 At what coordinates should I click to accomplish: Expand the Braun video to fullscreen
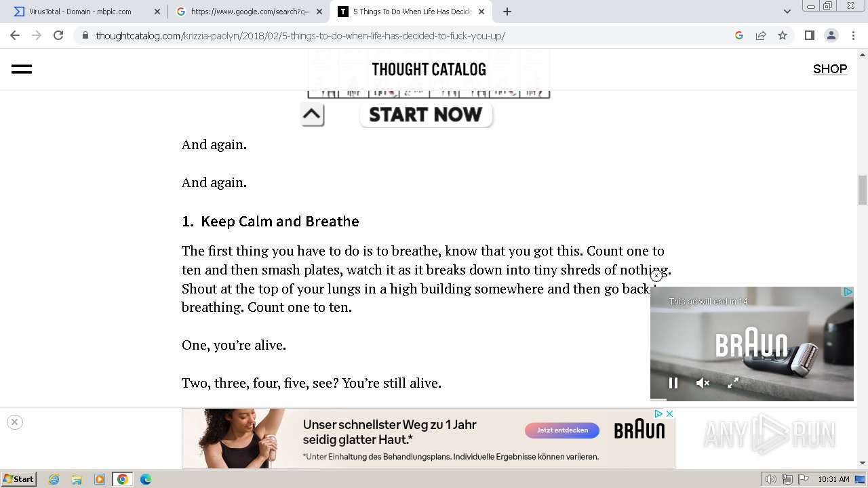[x=733, y=383]
